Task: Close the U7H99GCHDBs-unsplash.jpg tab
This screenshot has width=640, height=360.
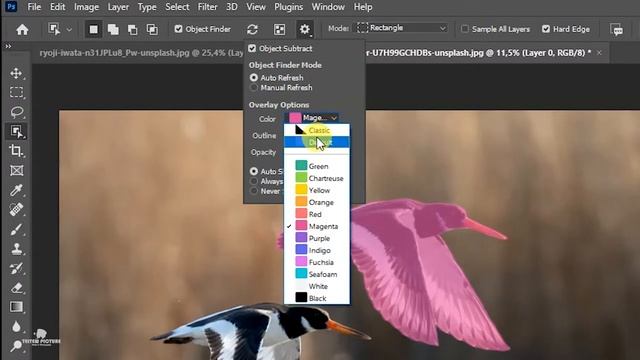Action: point(599,53)
